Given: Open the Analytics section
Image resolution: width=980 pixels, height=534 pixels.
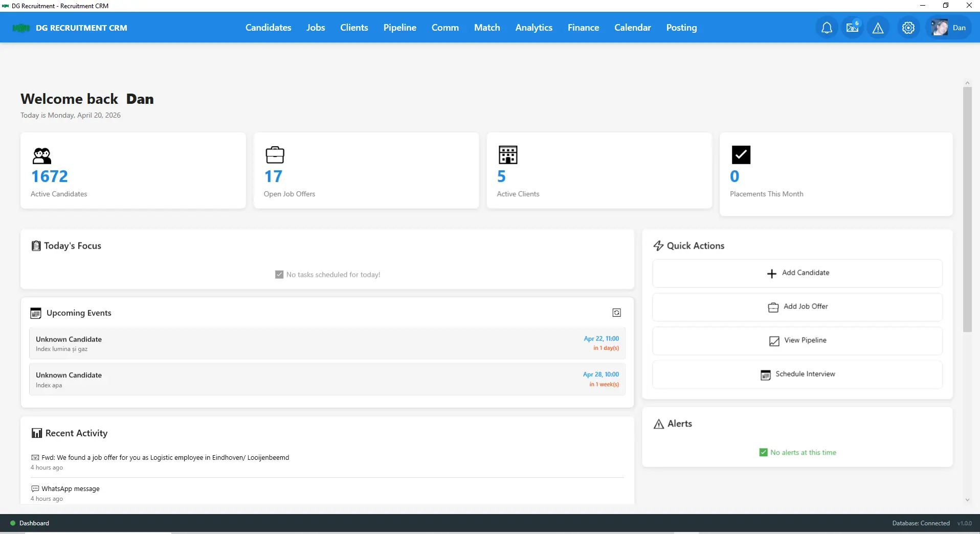Looking at the screenshot, I should tap(533, 28).
